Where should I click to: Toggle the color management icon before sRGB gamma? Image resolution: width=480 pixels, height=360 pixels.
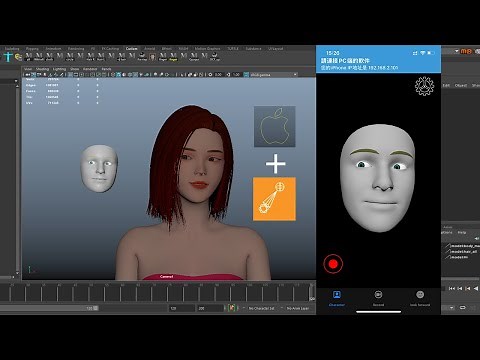[x=246, y=75]
